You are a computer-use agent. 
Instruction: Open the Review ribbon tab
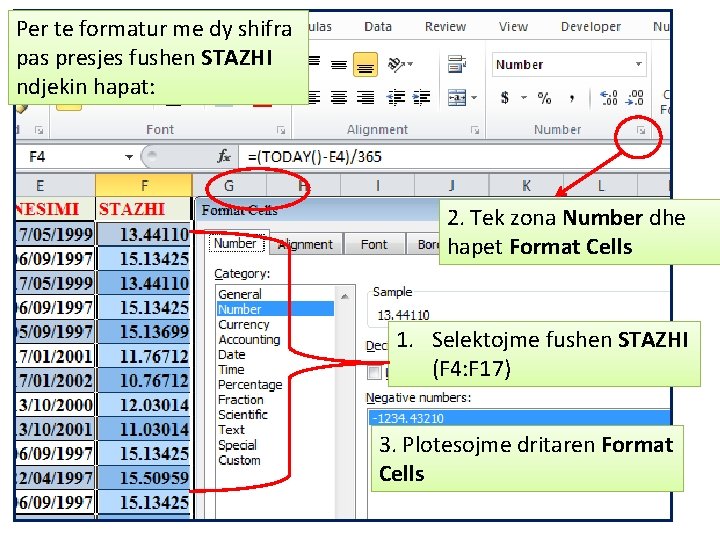point(445,27)
